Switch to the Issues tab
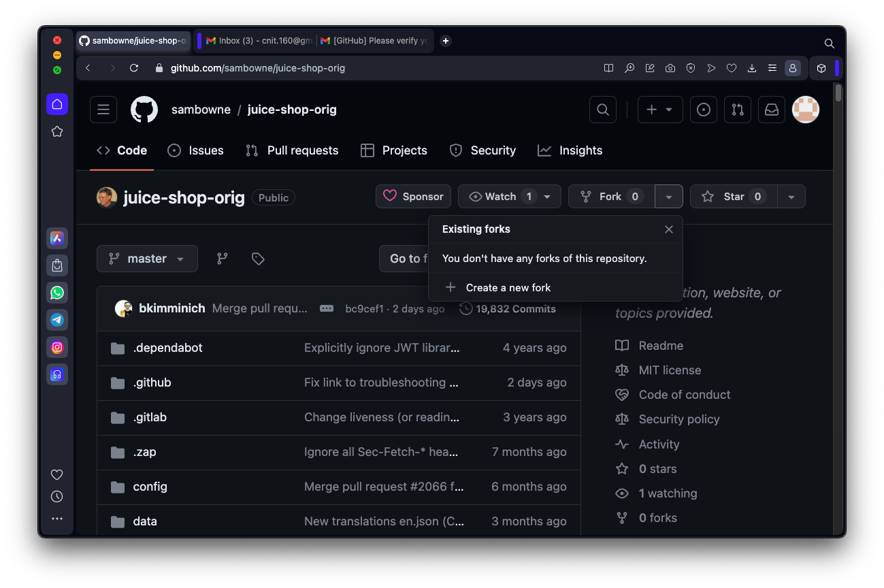Image resolution: width=884 pixels, height=588 pixels. 195,150
